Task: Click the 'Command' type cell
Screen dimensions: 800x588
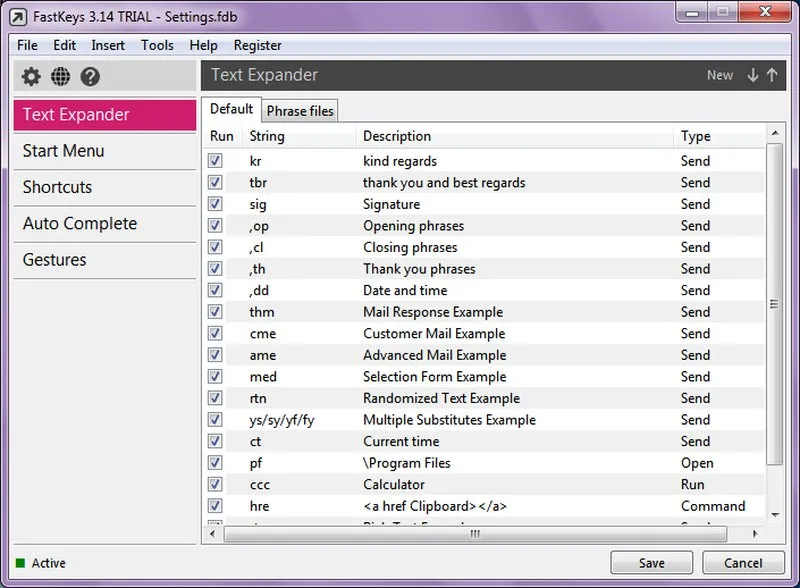Action: click(x=713, y=506)
